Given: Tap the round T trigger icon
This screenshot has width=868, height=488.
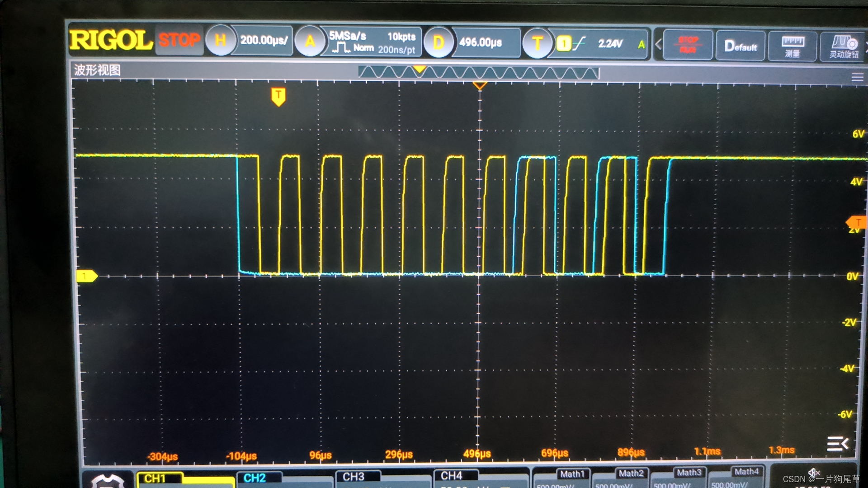Looking at the screenshot, I should [537, 43].
